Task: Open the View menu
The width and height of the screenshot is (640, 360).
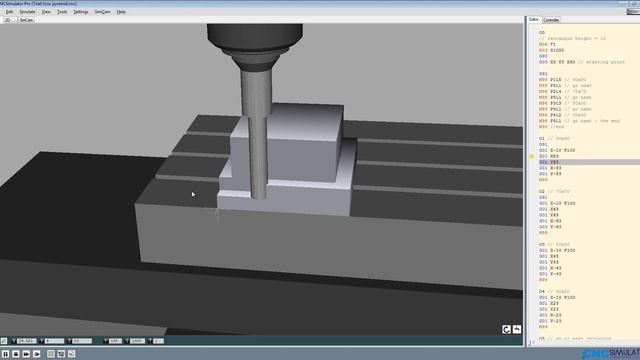Action: 46,12
